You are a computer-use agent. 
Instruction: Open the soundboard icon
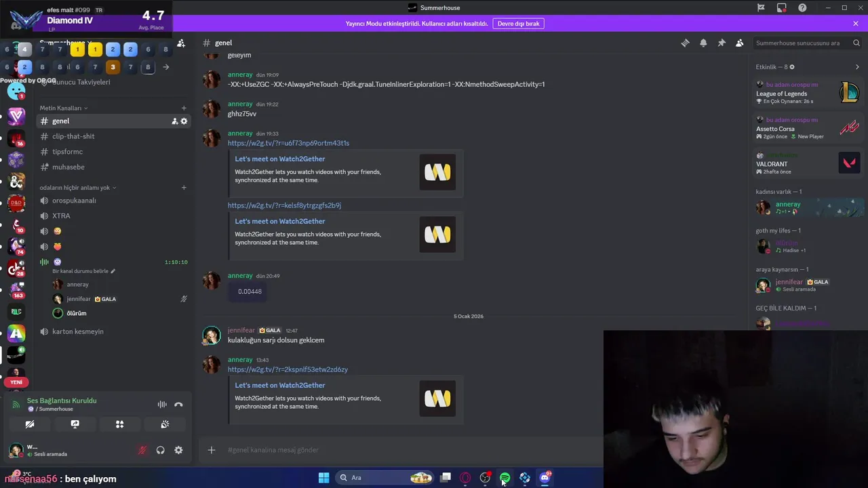coord(165,424)
